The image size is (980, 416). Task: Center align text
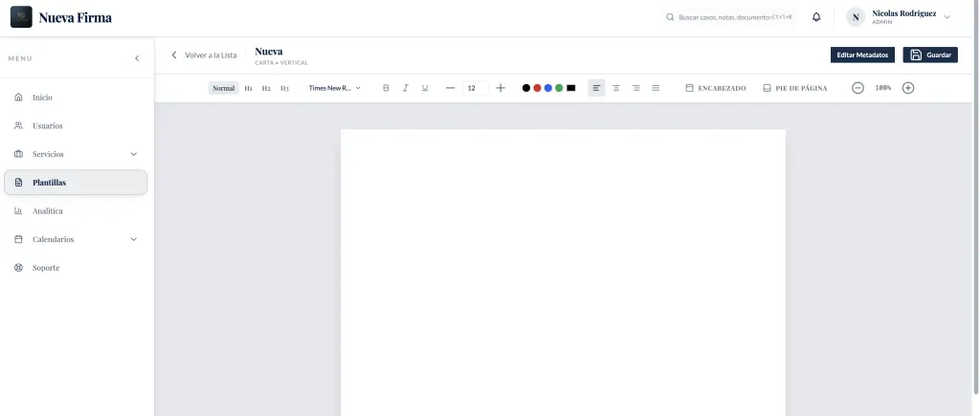click(616, 88)
